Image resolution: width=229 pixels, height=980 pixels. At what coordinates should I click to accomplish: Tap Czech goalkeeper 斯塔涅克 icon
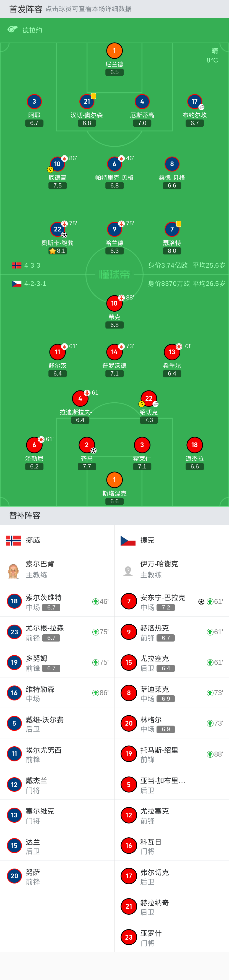114,480
